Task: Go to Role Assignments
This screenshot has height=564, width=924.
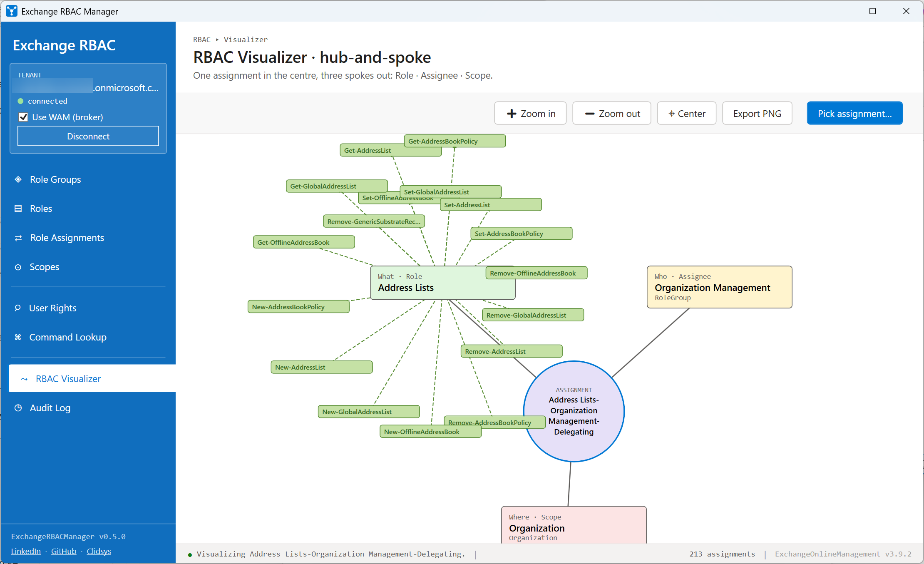Action: click(x=88, y=238)
